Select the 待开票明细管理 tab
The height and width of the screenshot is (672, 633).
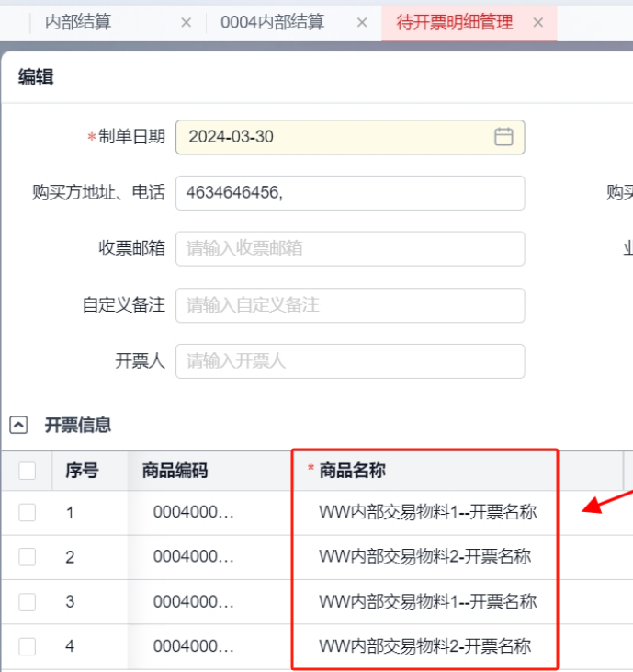tap(454, 23)
